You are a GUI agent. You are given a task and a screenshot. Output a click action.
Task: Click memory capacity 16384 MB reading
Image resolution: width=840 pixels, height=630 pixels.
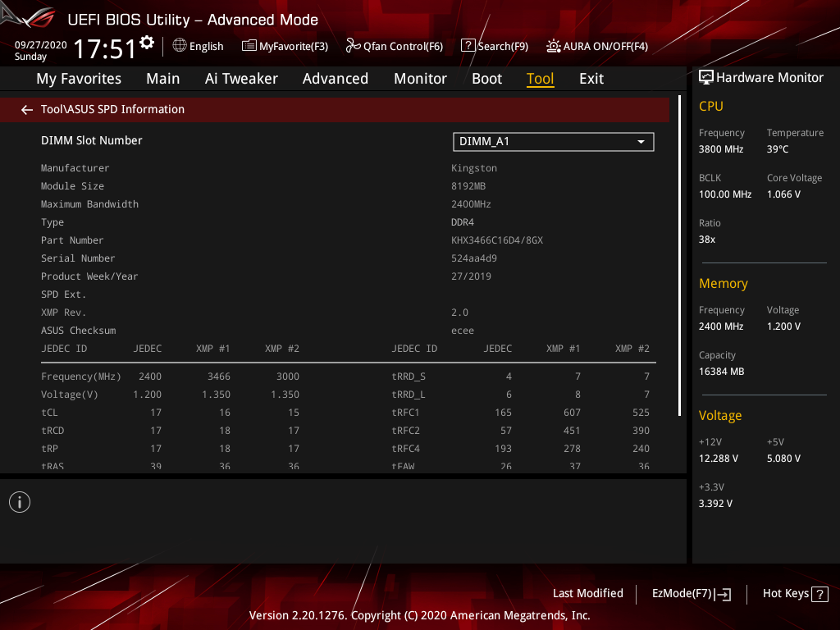pyautogui.click(x=721, y=372)
